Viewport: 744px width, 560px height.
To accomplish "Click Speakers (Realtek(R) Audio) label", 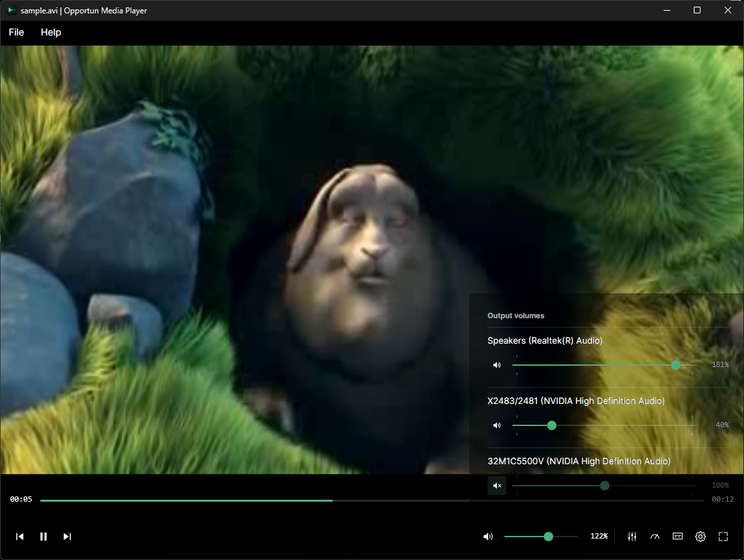I will [544, 341].
